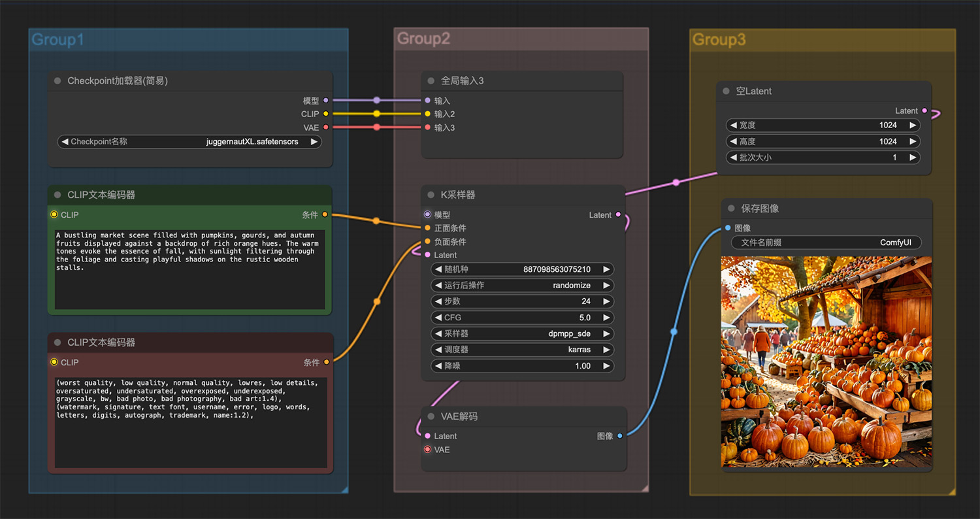Click the 模型 input port on K采样器

tap(428, 214)
